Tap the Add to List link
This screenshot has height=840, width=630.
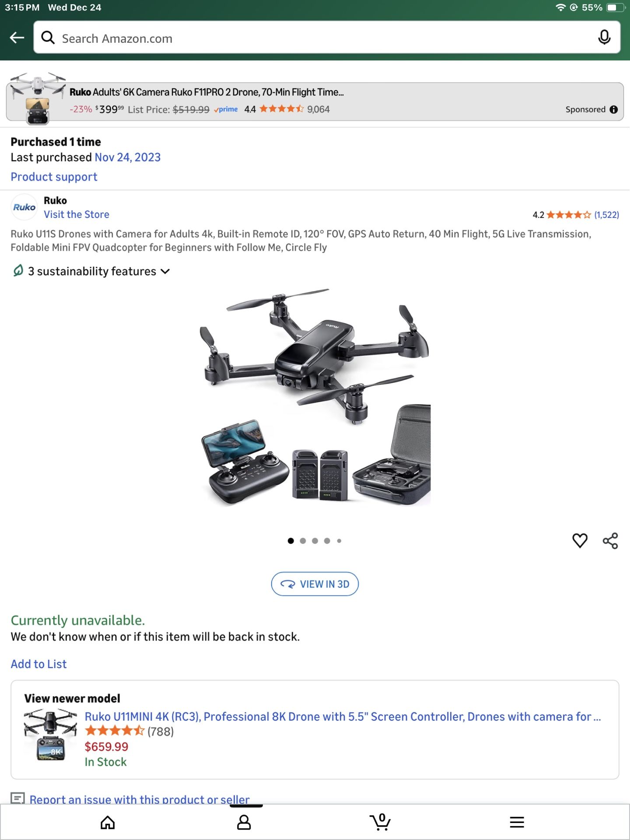38,664
